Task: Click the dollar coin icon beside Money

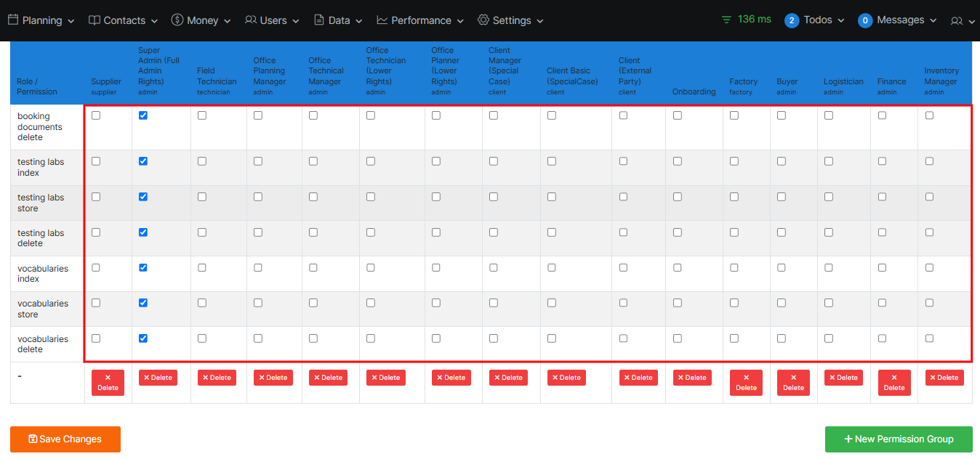Action: click(x=177, y=20)
